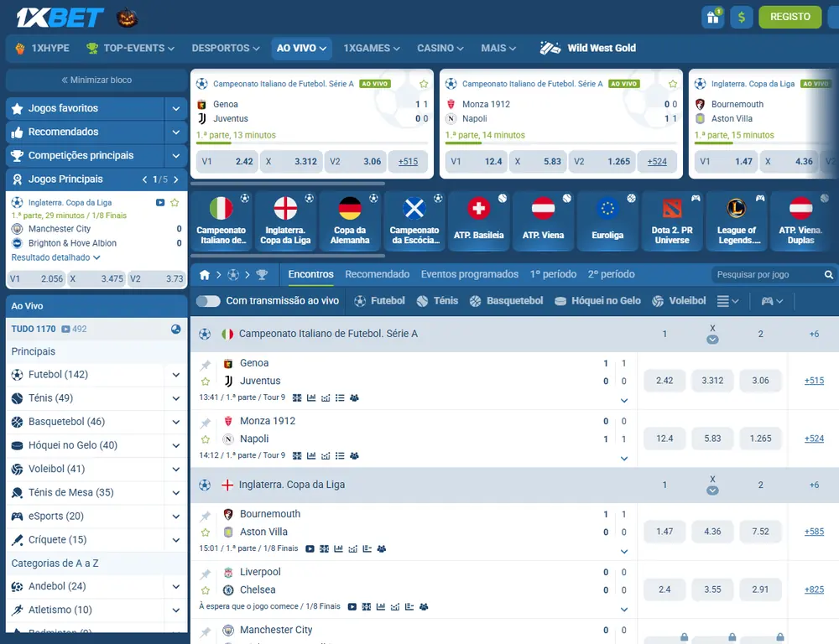Select the ATP Viena tile

click(543, 221)
